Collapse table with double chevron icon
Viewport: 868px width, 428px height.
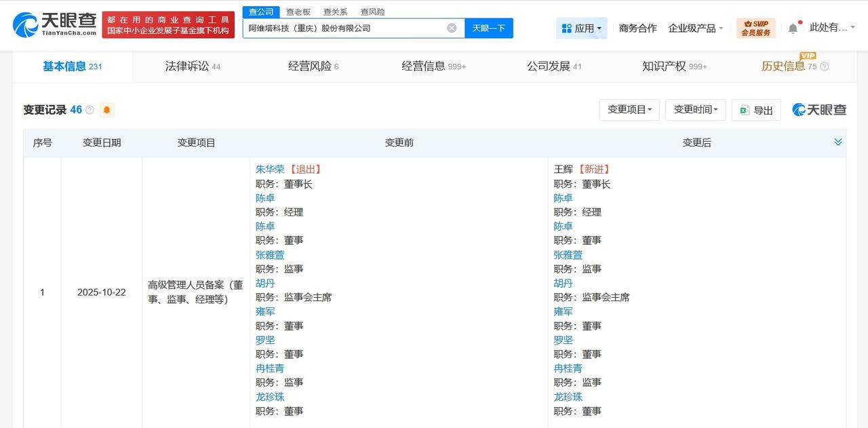[838, 142]
